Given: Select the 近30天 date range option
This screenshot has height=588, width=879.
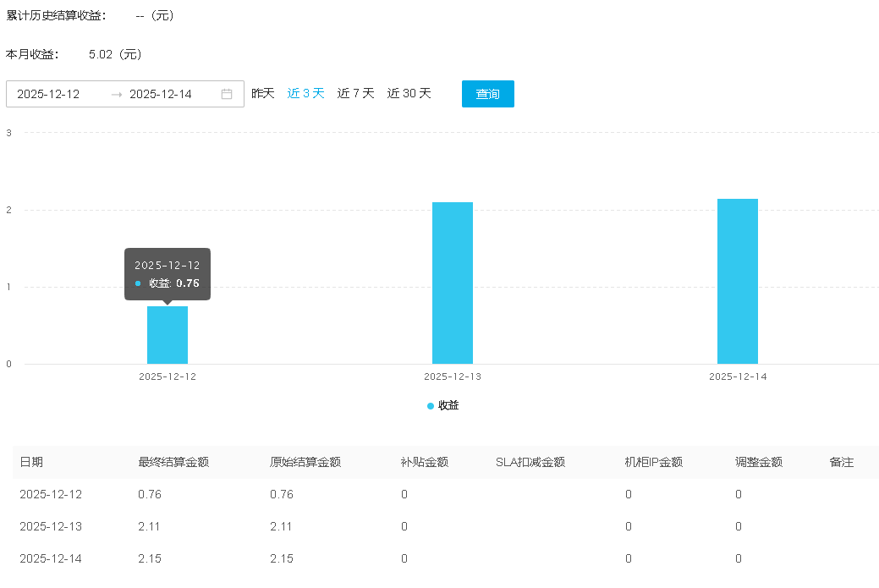Looking at the screenshot, I should coord(409,93).
